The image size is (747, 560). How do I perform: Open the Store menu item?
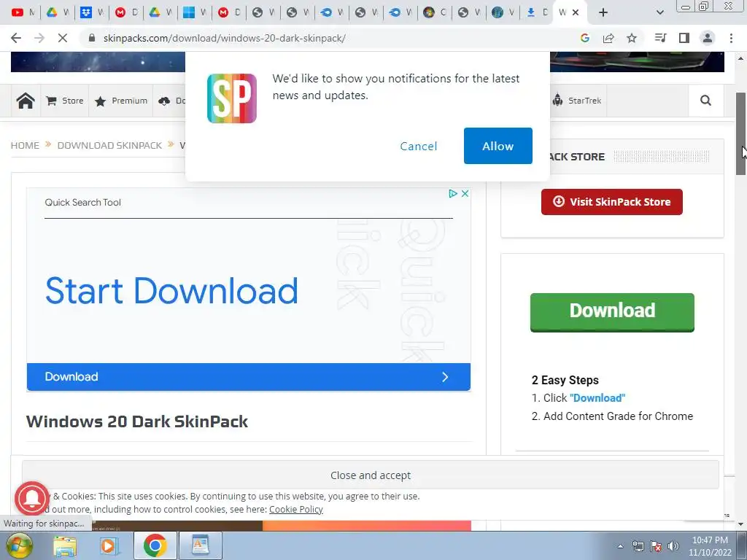pos(65,101)
